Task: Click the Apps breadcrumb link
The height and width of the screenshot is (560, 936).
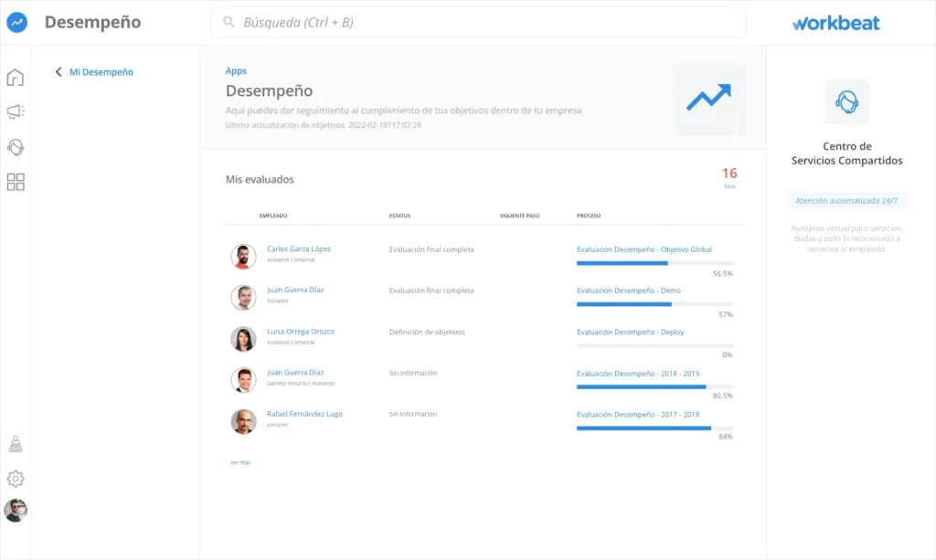Action: point(236,71)
